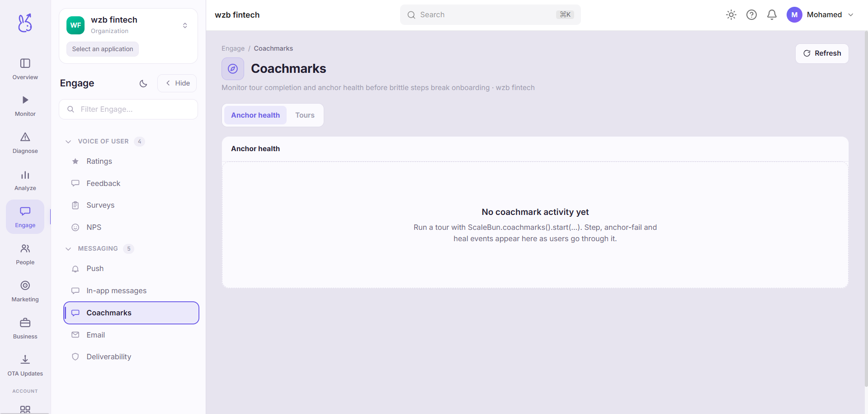
Task: Select Coachmarks in the sidebar
Action: (131, 313)
